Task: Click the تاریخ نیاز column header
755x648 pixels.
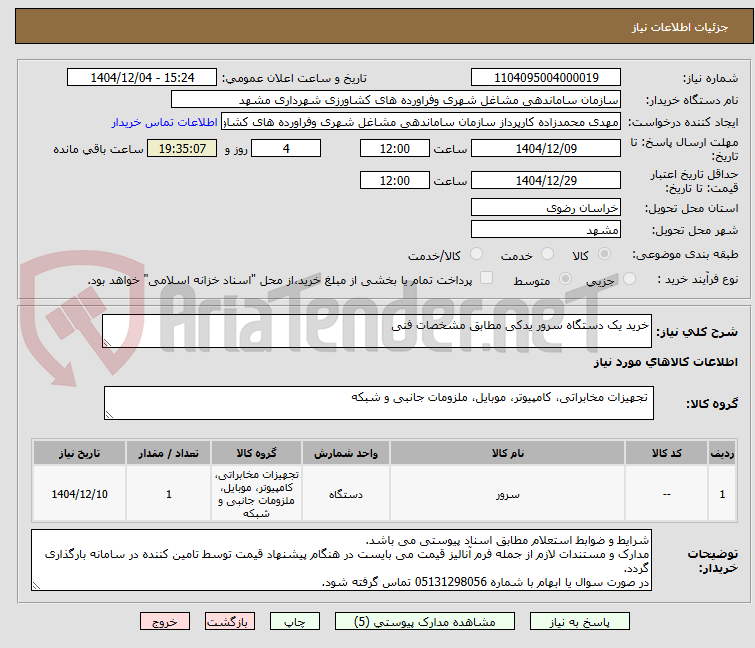Action: click(x=79, y=453)
